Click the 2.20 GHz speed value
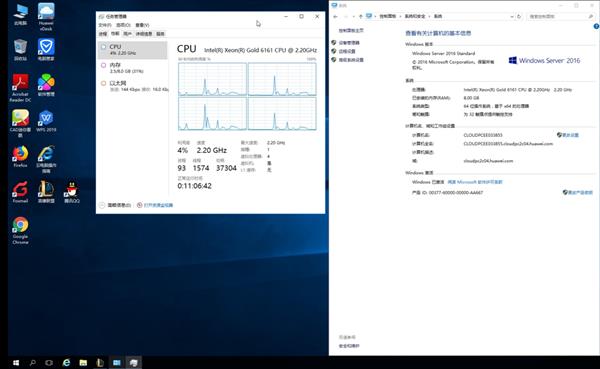Screen dimensions: 600x369 pos(212,150)
